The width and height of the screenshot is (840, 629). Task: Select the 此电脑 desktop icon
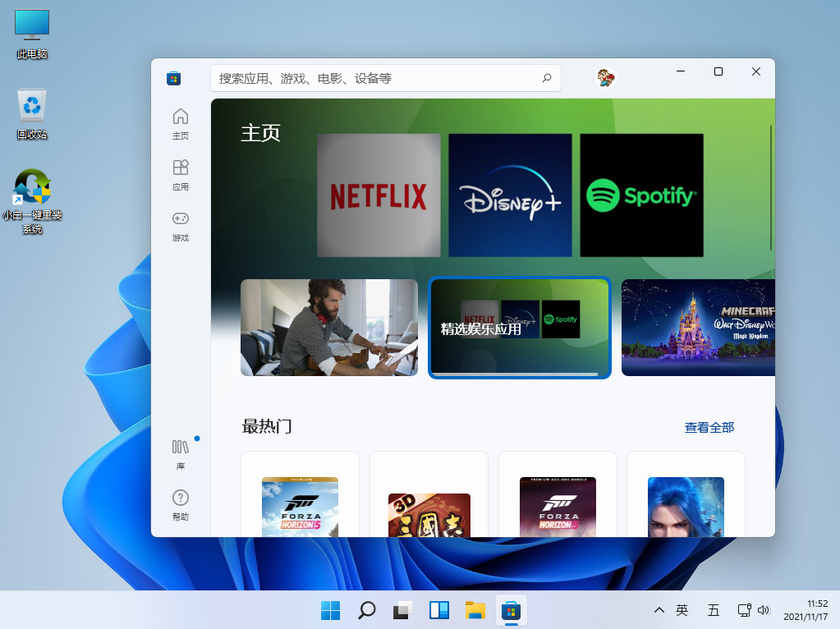click(x=32, y=34)
